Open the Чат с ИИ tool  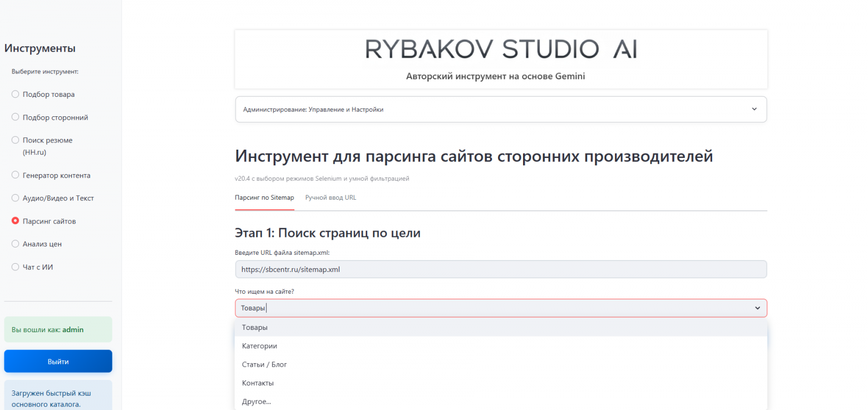[16, 267]
